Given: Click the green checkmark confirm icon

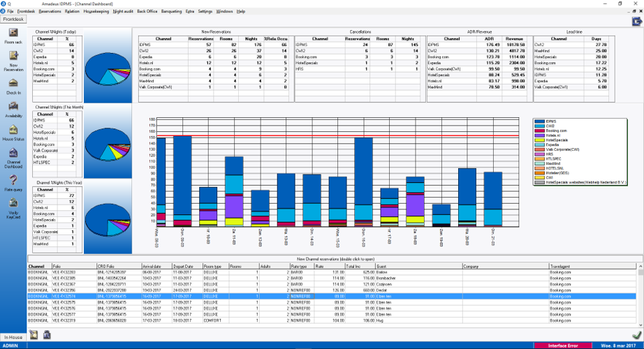Looking at the screenshot, I should pyautogui.click(x=636, y=336).
